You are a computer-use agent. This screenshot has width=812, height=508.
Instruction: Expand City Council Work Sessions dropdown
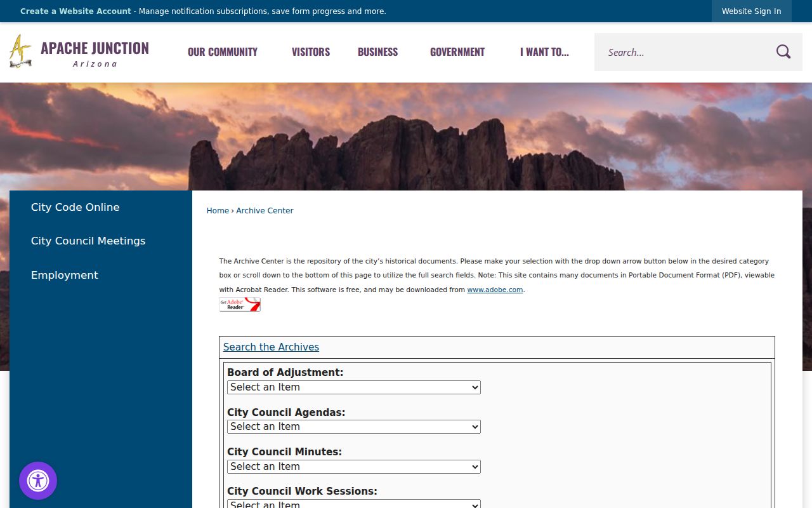pos(354,504)
